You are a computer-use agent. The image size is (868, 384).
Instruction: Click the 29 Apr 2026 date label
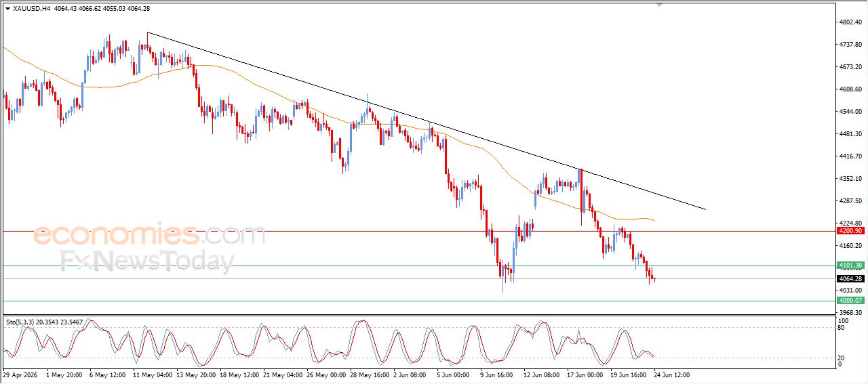(19, 375)
